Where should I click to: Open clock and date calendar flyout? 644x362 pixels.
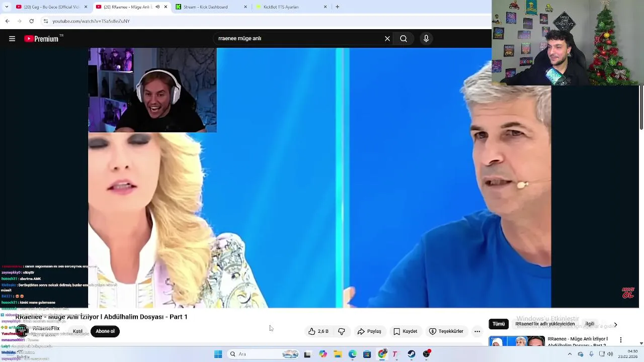[x=628, y=354]
